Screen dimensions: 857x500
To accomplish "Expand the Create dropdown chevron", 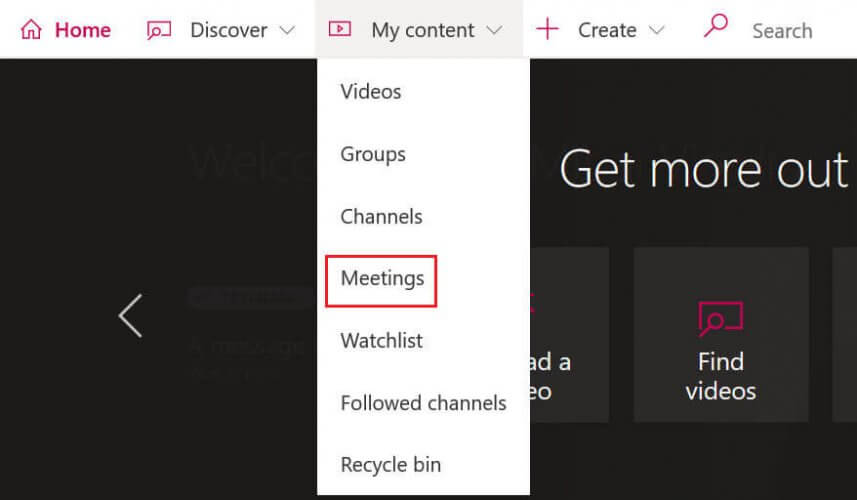I will pyautogui.click(x=656, y=30).
